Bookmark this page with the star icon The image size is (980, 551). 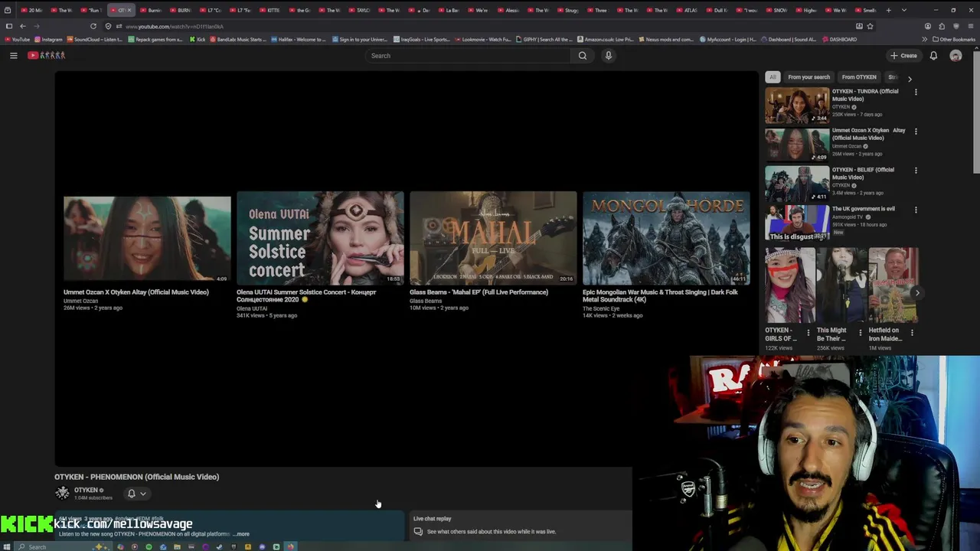point(870,26)
